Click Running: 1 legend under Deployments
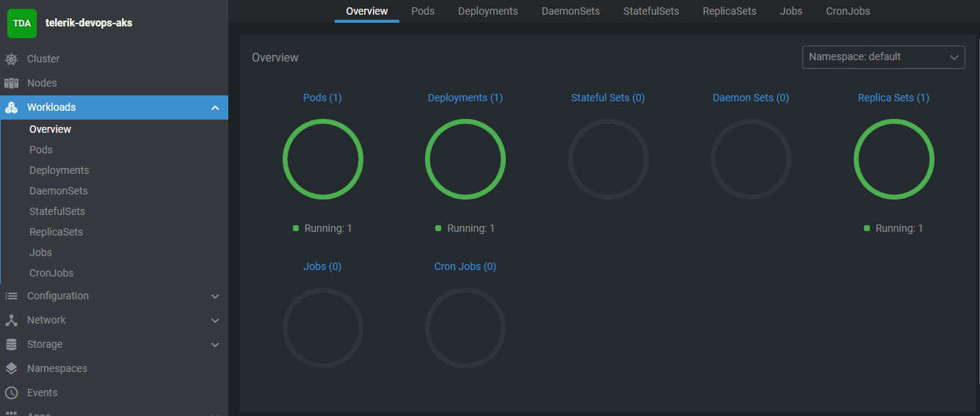The height and width of the screenshot is (416, 980). [465, 228]
